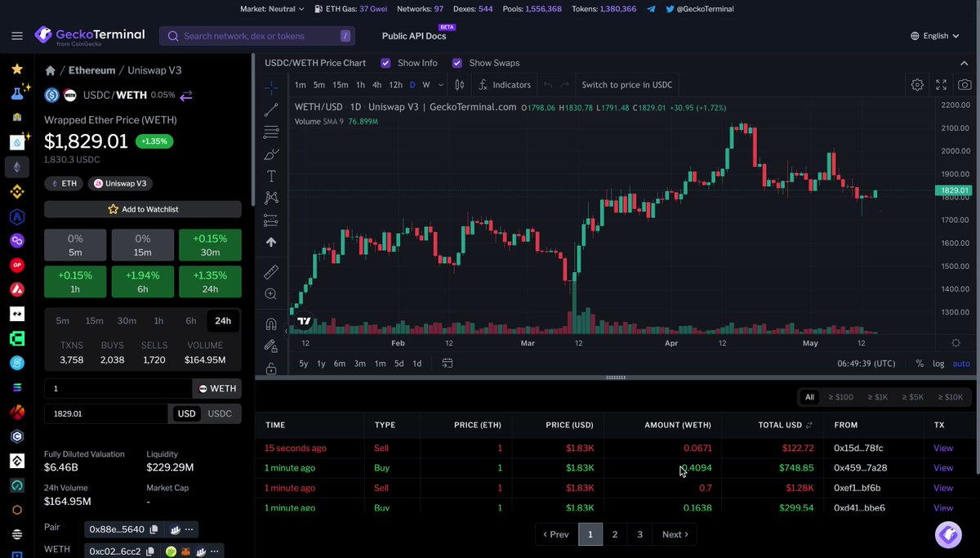
Task: Open page 2 of swaps
Action: 615,534
